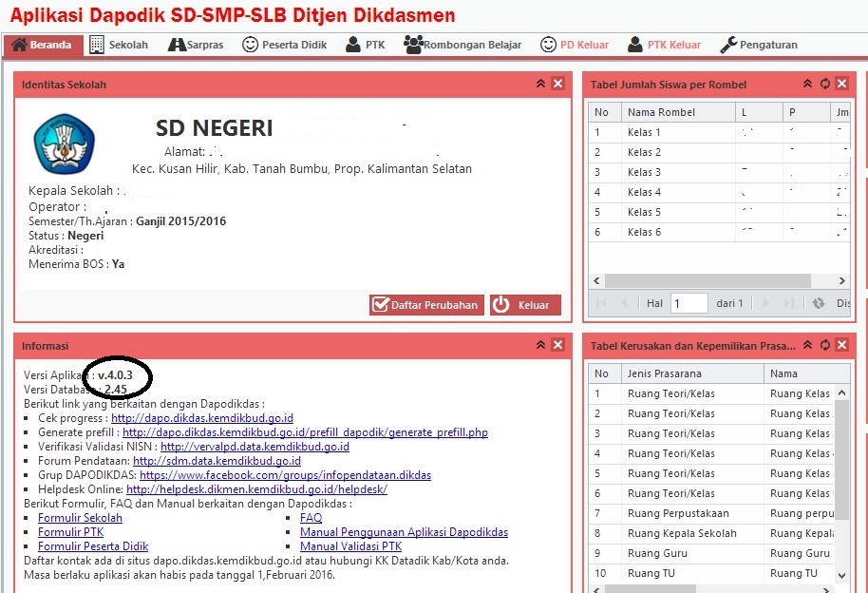868x593 pixels.
Task: Collapse the Tabel Jumlah Siswa per Rombel panel
Action: tap(807, 84)
